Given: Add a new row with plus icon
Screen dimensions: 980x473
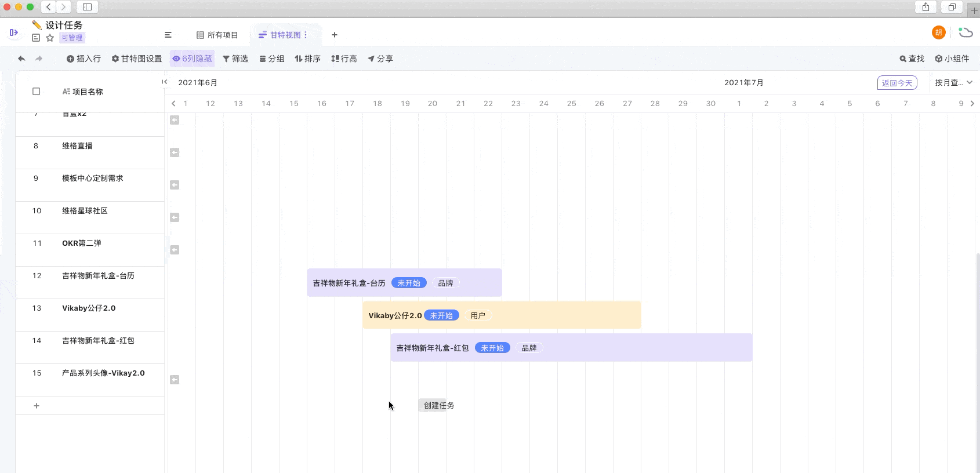Looking at the screenshot, I should pos(37,406).
